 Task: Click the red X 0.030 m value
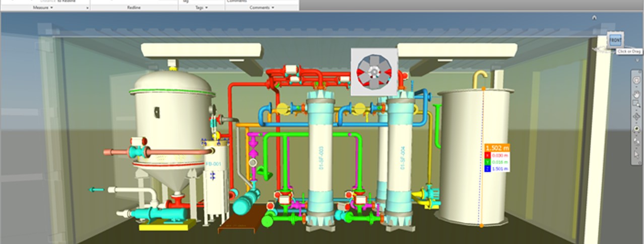(497, 155)
